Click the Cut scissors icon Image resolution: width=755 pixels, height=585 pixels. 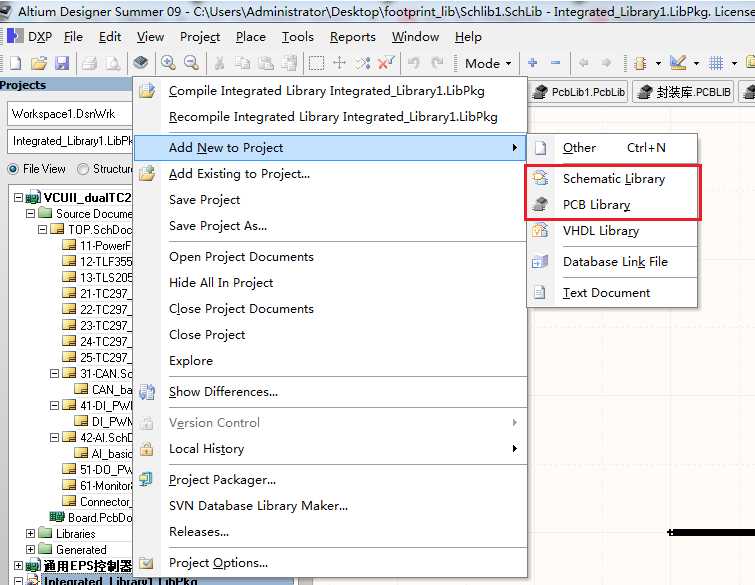[x=219, y=63]
